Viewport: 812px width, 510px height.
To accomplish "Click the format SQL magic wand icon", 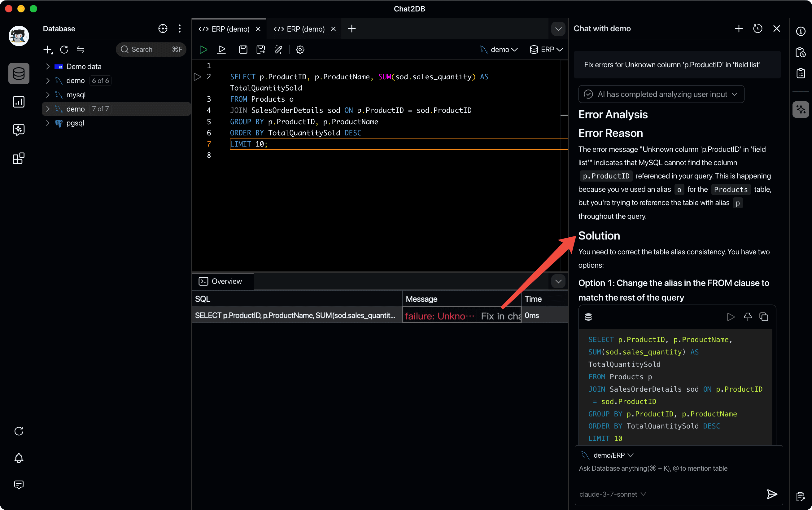I will tap(278, 50).
